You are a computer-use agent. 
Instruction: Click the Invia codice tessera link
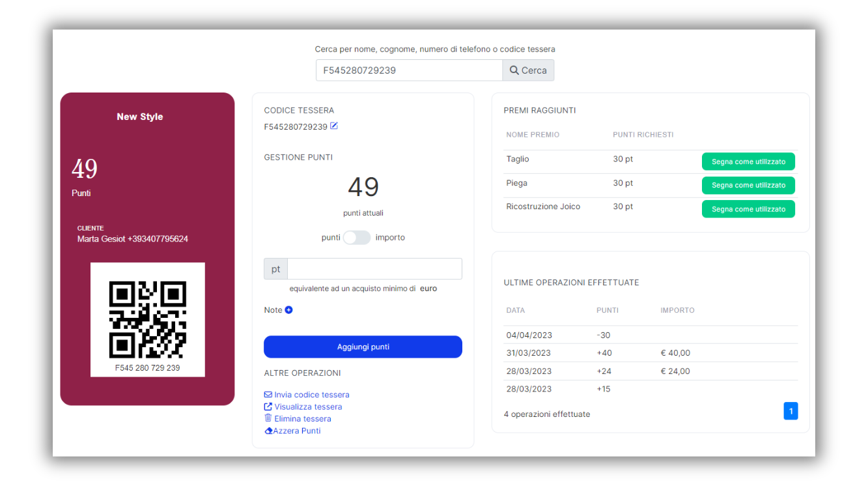pos(312,395)
